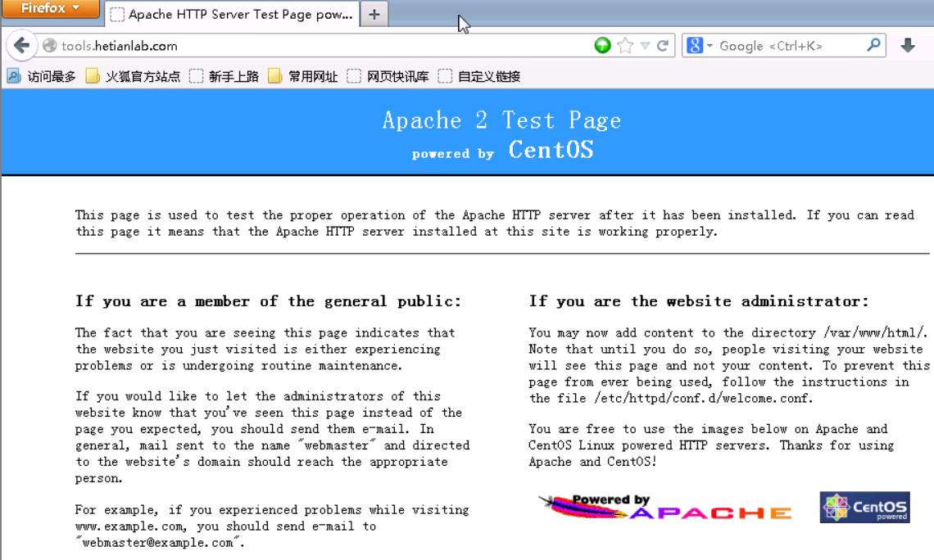Open the 访问最多 bookmarks item
934x560 pixels.
coord(42,76)
